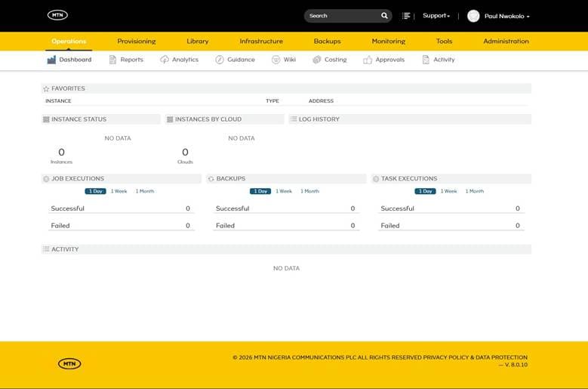Select 1 Week in Job Executions
Screen dimensions: 588x389
point(119,191)
